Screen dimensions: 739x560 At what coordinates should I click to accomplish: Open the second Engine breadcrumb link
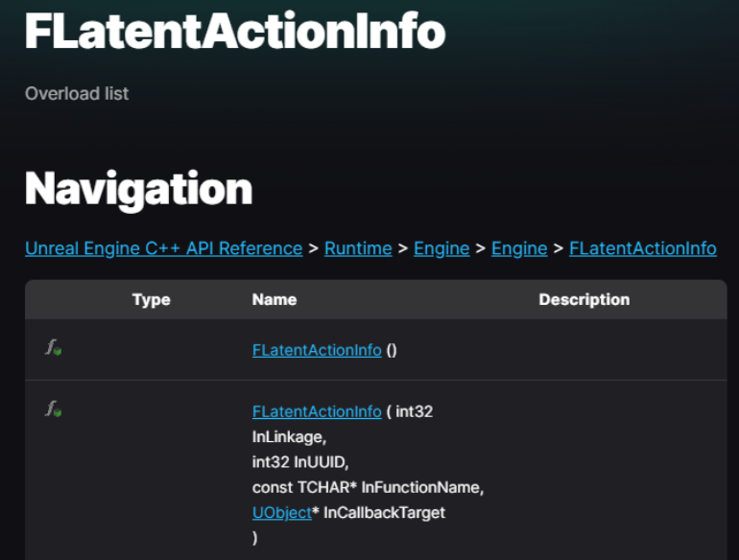[x=519, y=248]
